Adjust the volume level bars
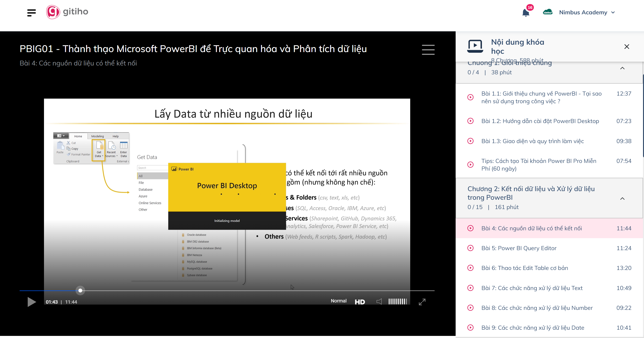The height and width of the screenshot is (339, 644). pyautogui.click(x=398, y=301)
